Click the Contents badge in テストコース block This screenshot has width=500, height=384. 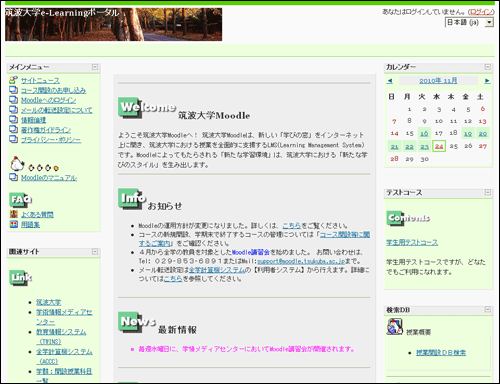click(408, 218)
